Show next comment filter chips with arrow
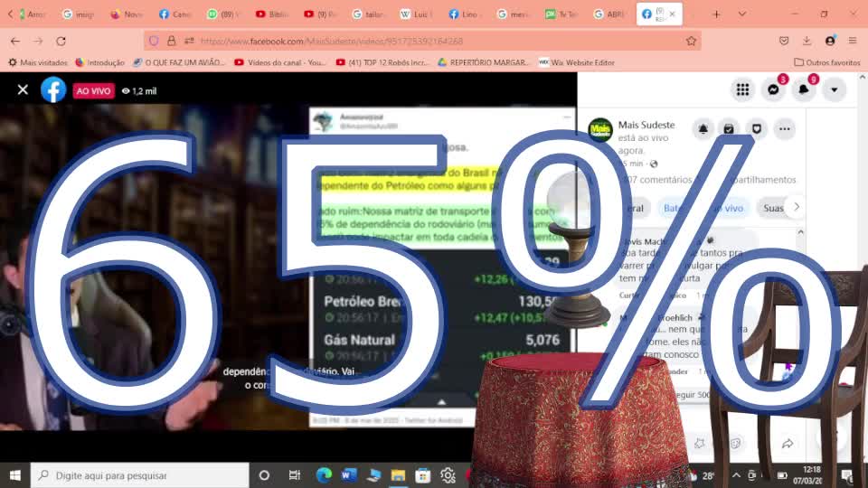 pos(796,207)
